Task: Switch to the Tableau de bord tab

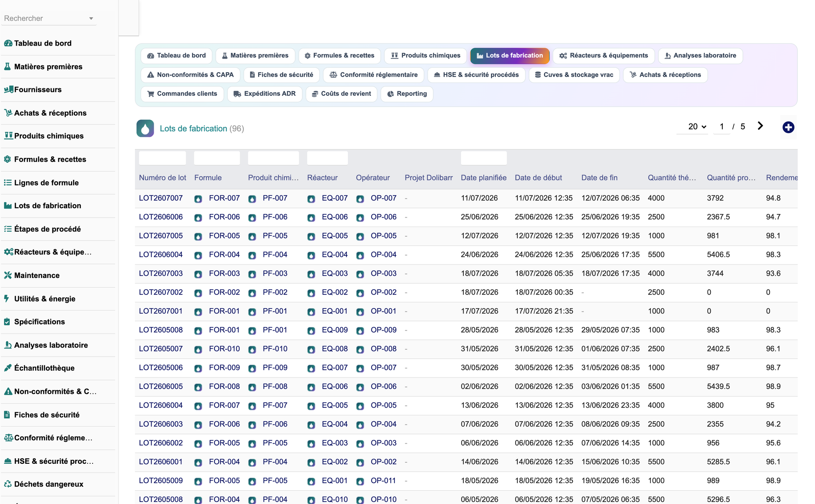Action: (x=176, y=56)
